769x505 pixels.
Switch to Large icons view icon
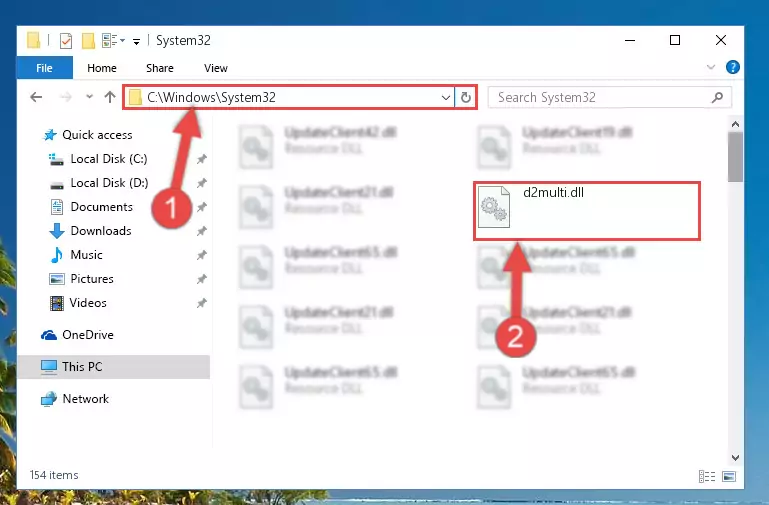[729, 477]
